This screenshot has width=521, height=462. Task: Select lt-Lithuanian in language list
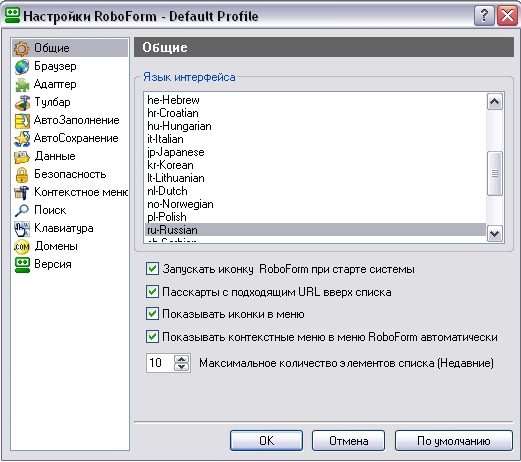[x=315, y=178]
